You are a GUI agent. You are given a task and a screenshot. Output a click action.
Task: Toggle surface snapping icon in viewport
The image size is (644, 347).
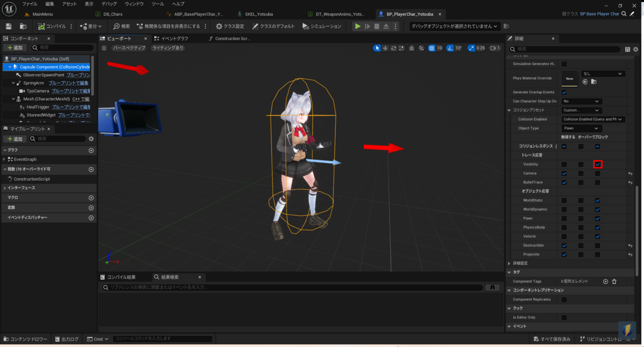coord(421,48)
